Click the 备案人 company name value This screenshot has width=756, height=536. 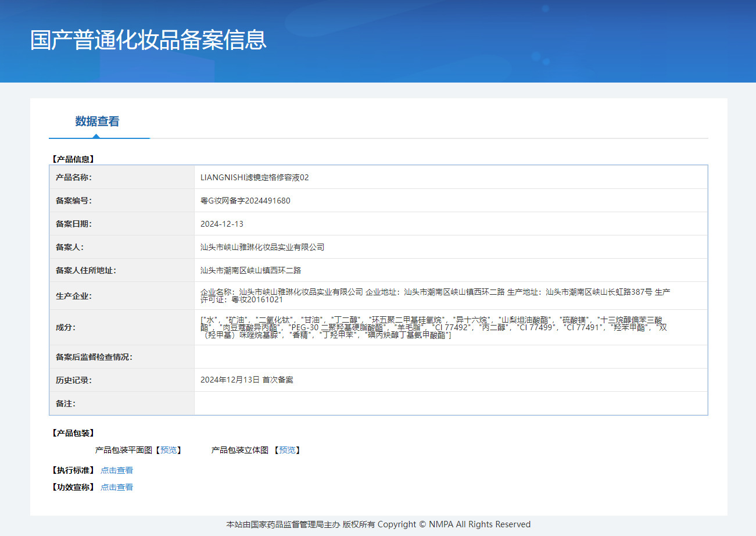(x=262, y=247)
